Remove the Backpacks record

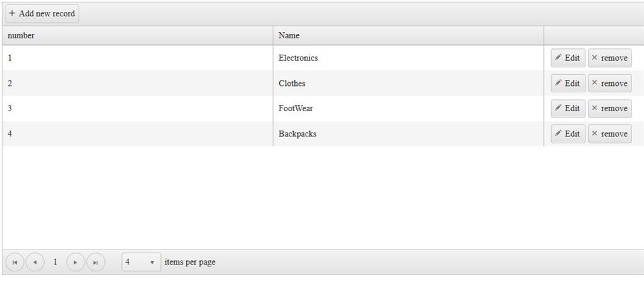click(609, 133)
